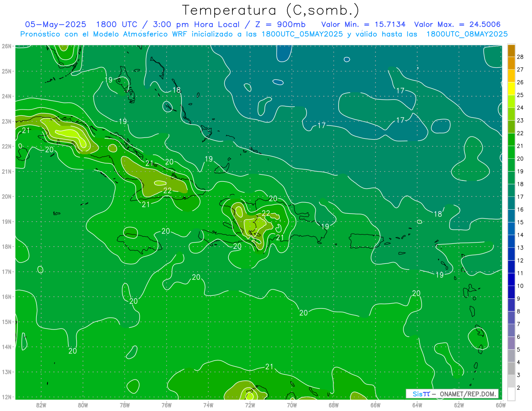Click the 66W longitude axis label
The height and width of the screenshot is (411, 532).
point(376,405)
